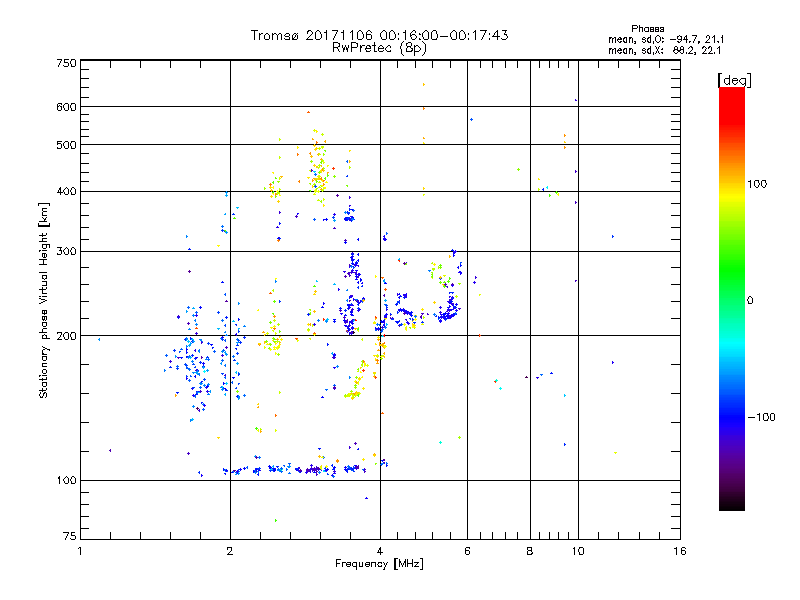Click the x-axis tick label '4'

[380, 551]
